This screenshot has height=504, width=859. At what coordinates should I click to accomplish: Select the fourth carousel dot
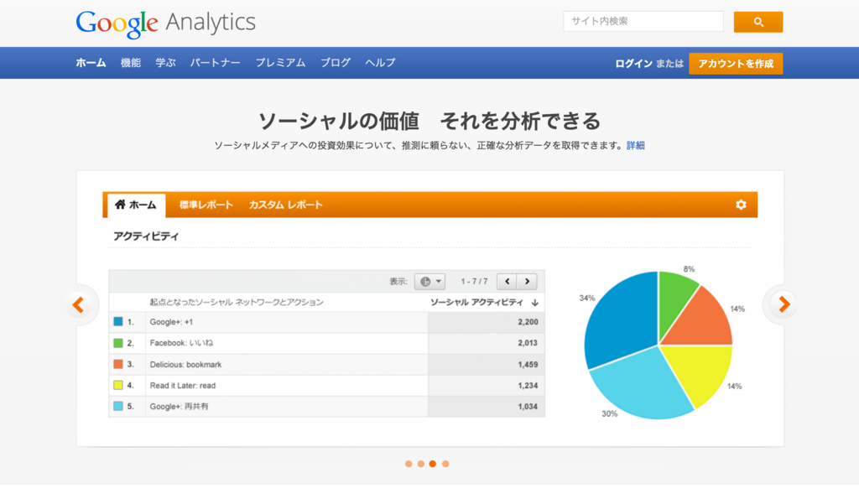point(445,464)
